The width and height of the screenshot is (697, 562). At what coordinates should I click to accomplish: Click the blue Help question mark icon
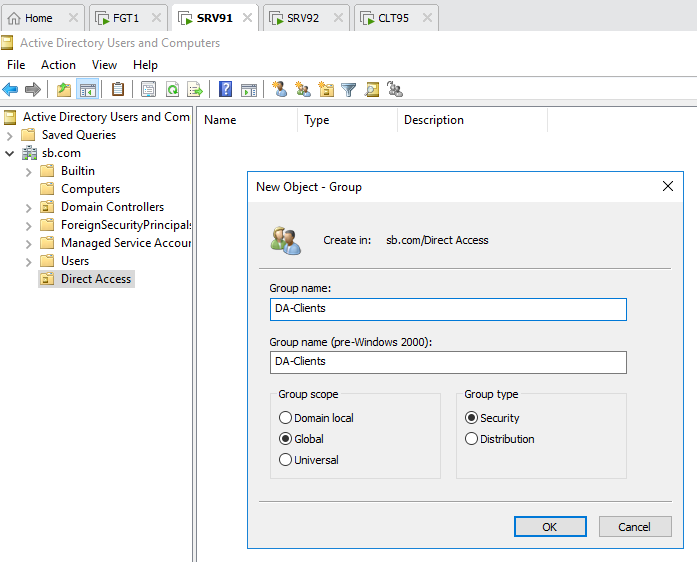[x=226, y=89]
